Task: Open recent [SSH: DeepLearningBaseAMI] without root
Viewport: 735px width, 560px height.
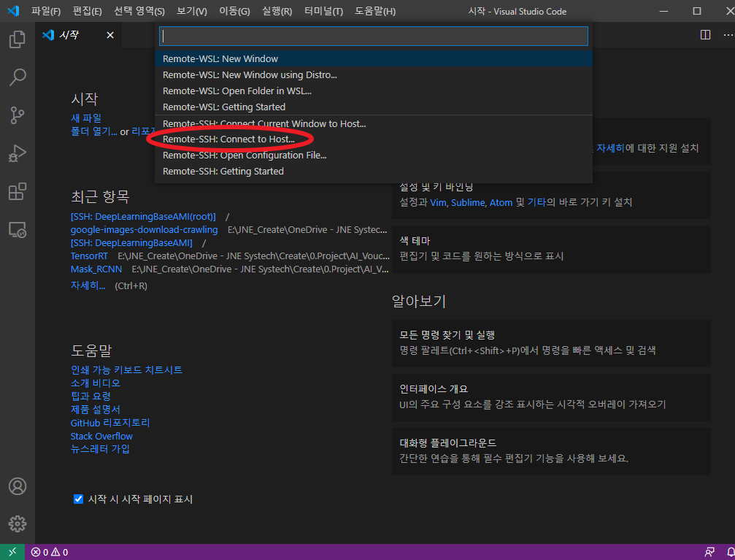Action: (131, 243)
